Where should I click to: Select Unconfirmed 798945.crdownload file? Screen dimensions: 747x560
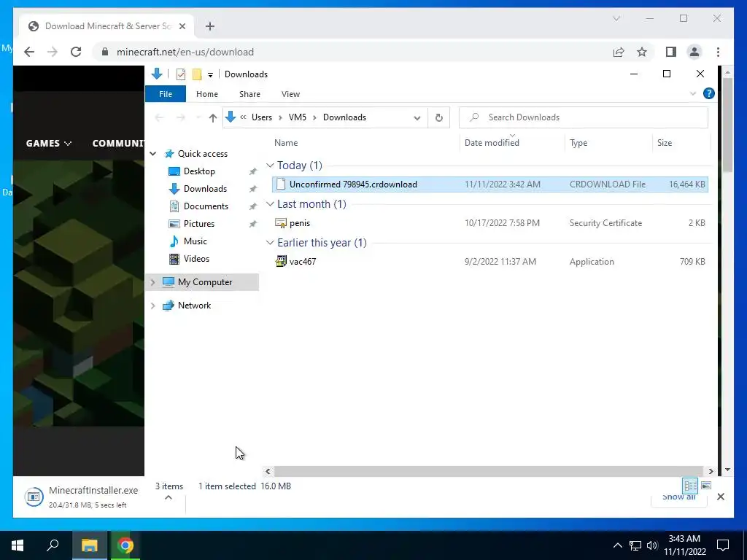[x=489, y=184]
